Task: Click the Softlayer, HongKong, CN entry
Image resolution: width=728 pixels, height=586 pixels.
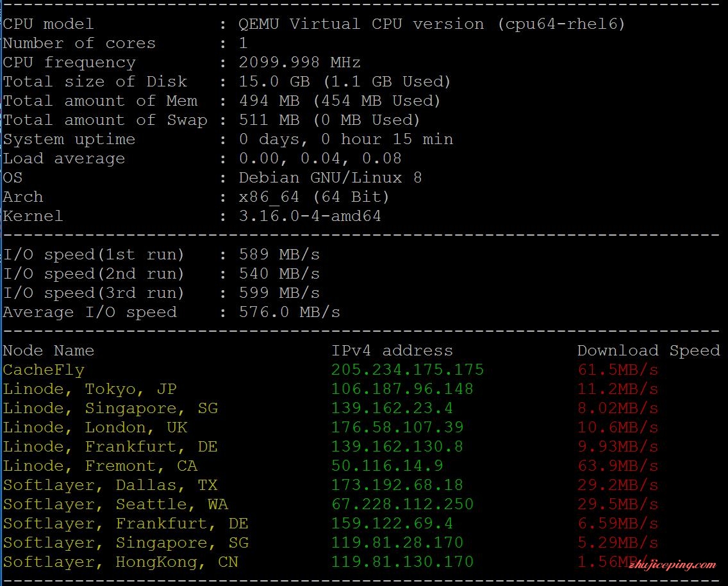Action: coord(120,562)
